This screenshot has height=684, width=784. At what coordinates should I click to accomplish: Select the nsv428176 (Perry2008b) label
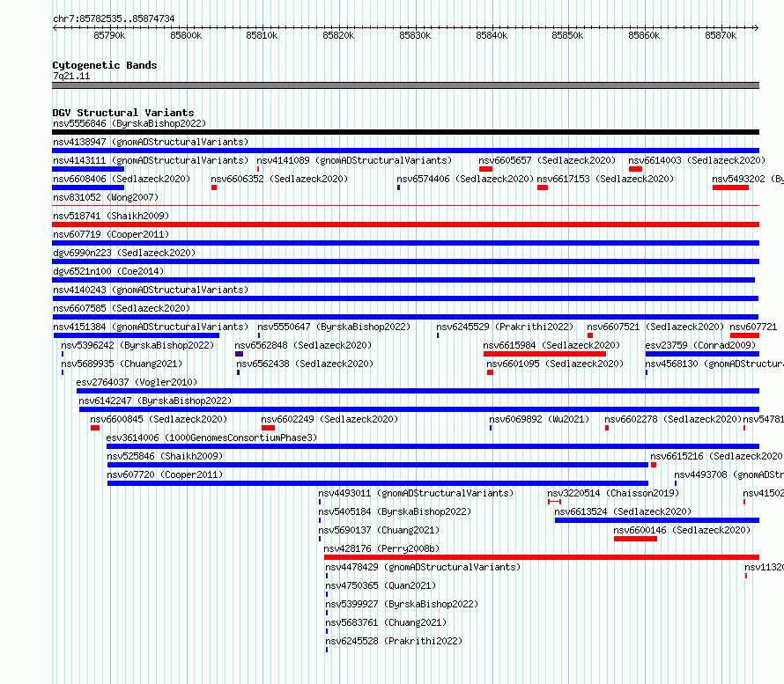pyautogui.click(x=381, y=548)
